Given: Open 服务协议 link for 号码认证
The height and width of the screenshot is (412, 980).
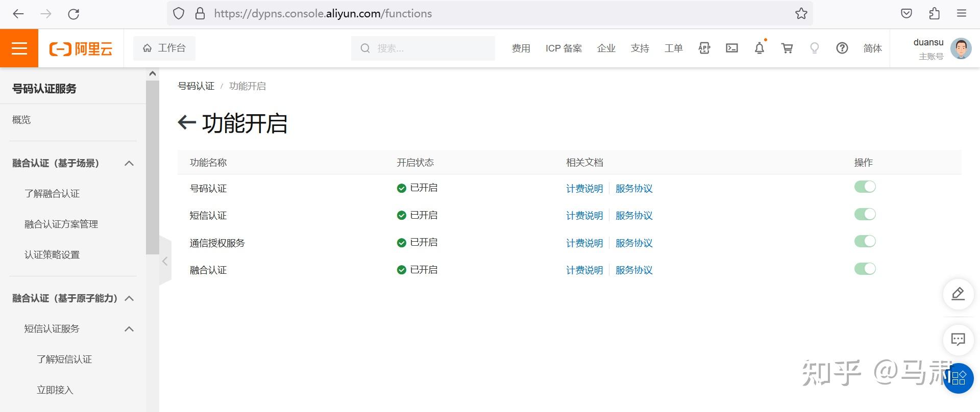Looking at the screenshot, I should [634, 189].
